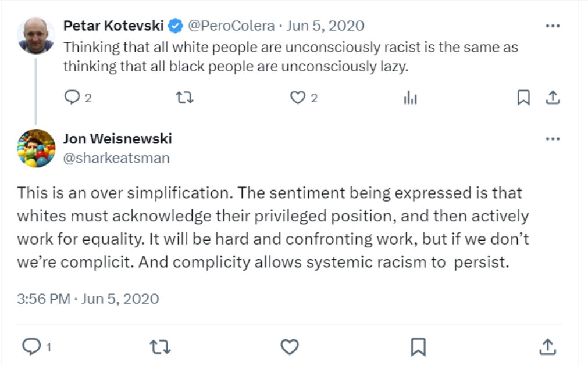View analytics for Petar Kotevski's tweet
Image resolution: width=588 pixels, height=366 pixels.
(x=411, y=98)
